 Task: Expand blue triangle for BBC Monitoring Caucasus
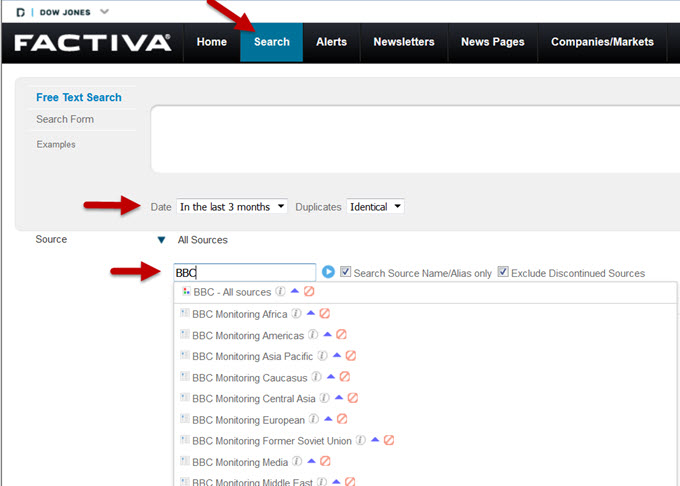(x=331, y=376)
